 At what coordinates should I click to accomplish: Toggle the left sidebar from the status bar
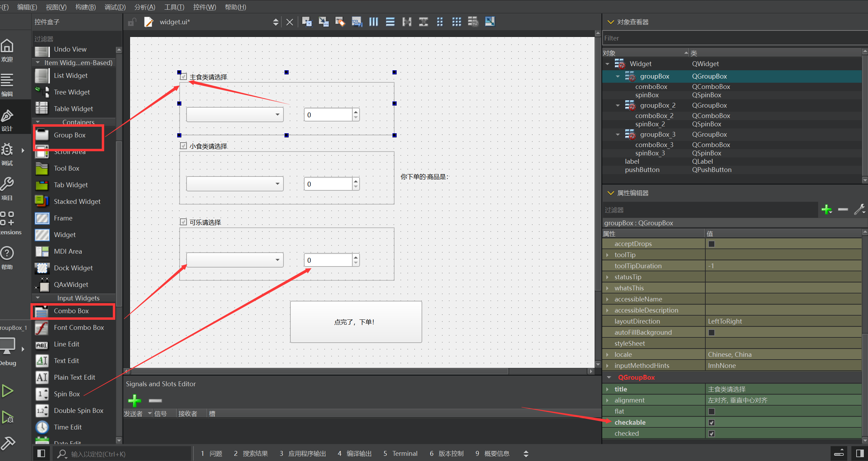click(41, 453)
